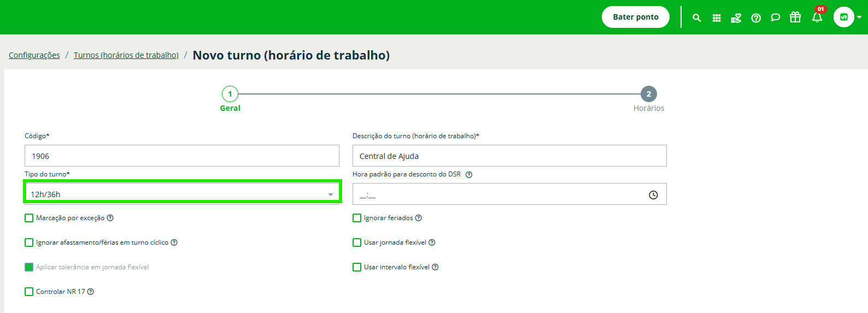Click the hand with heart icon
This screenshot has height=313, width=868.
736,17
